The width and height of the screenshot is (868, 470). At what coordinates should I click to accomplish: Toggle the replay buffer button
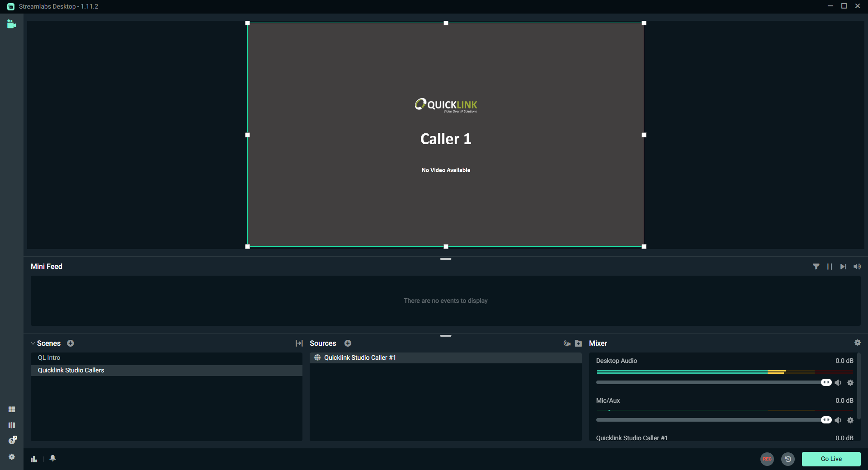[x=788, y=459]
